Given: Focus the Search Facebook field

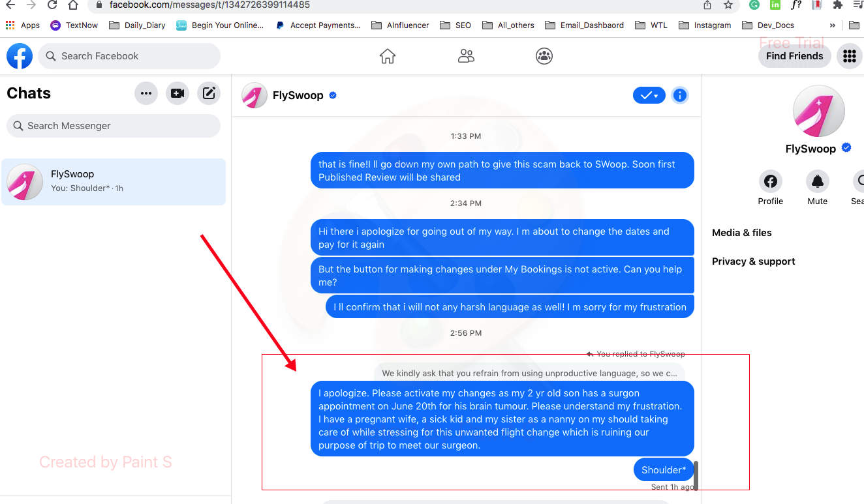Looking at the screenshot, I should point(129,56).
